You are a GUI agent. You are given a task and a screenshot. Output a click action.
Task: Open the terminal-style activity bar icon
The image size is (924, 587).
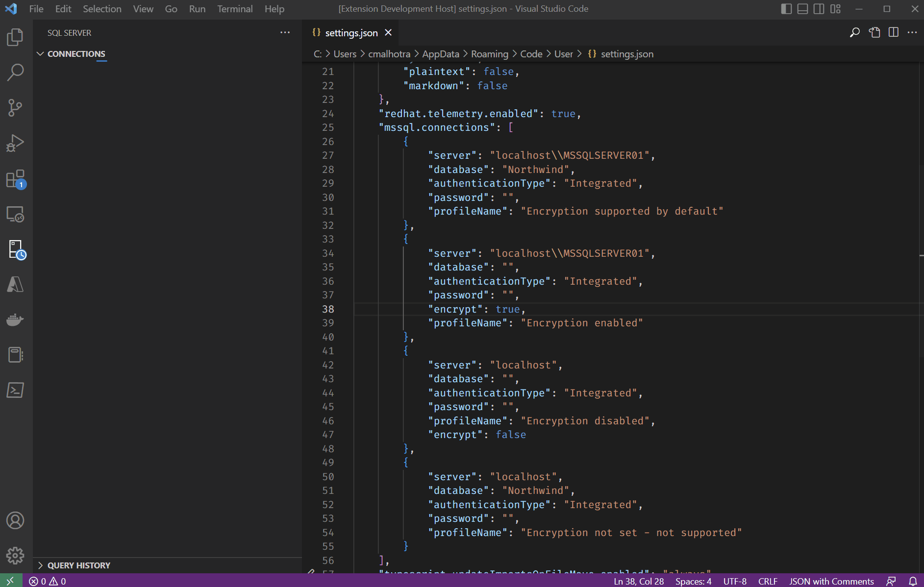15,390
